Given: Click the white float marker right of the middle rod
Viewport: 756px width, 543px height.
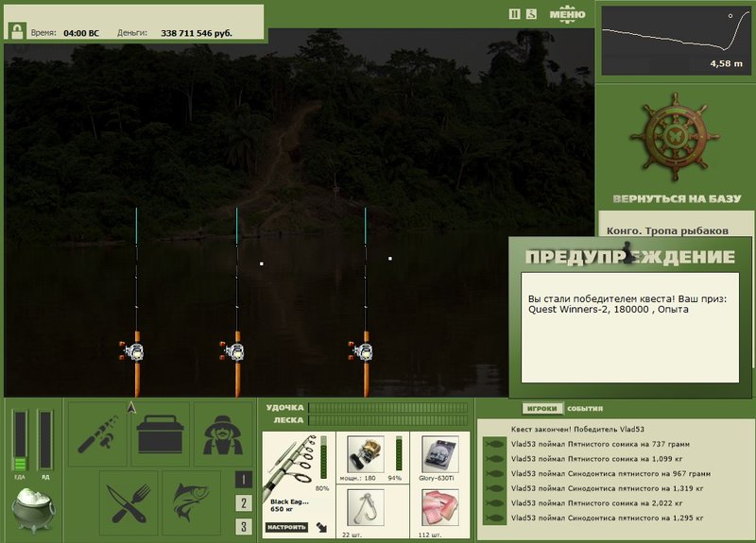Looking at the screenshot, I should (x=262, y=263).
